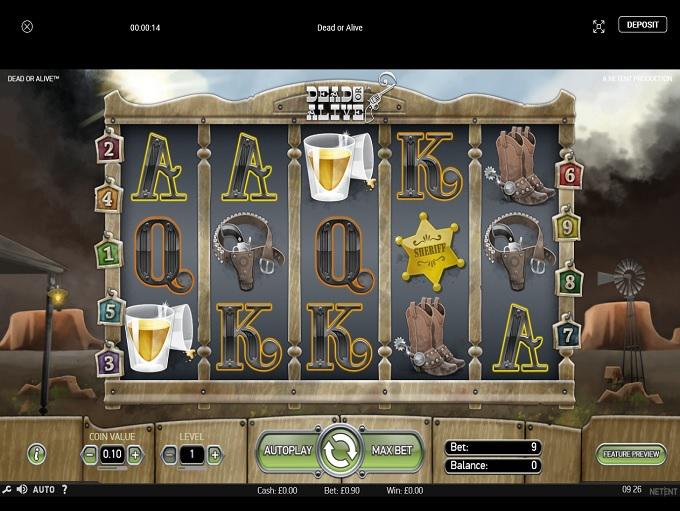This screenshot has width=680, height=511.
Task: Click the Sheriff star badge symbol
Action: pyautogui.click(x=429, y=251)
